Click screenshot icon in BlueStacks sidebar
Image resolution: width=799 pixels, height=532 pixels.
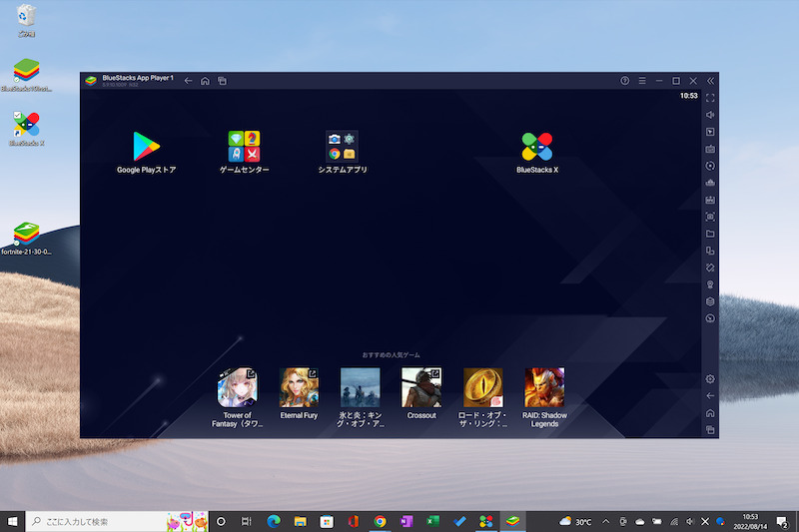[x=710, y=217]
